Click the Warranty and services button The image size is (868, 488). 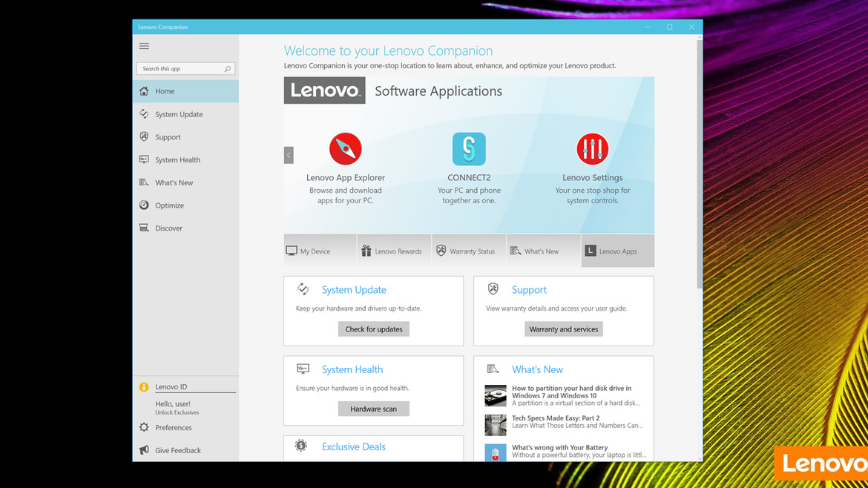coord(564,329)
